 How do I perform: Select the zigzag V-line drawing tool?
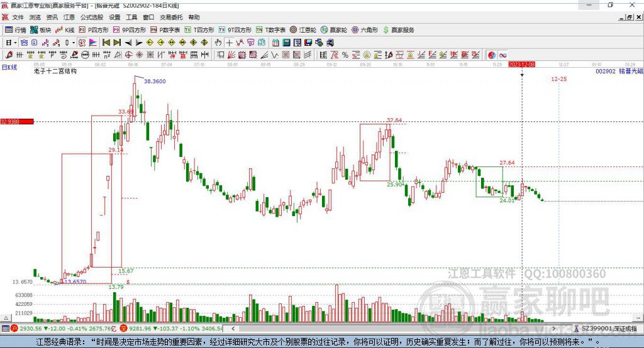(x=275, y=55)
